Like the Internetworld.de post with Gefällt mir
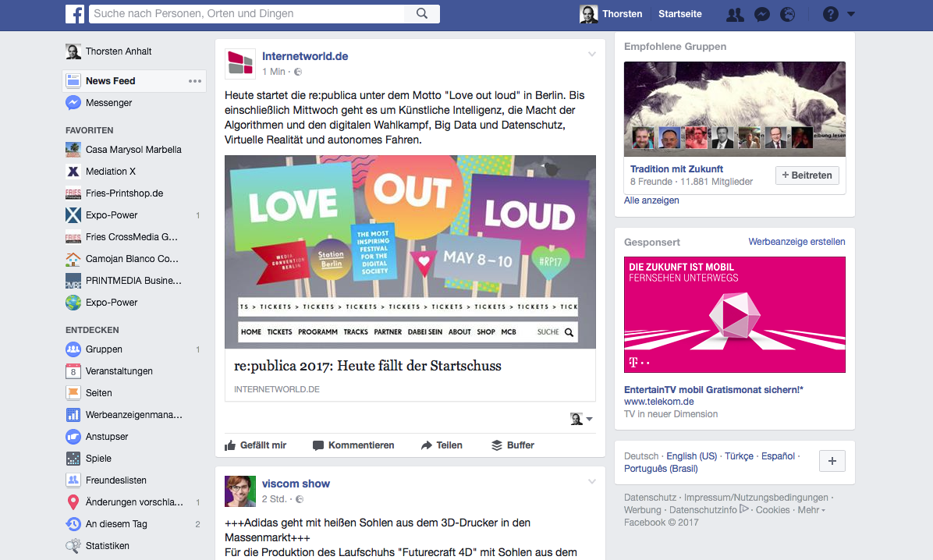Screen dimensions: 933x560 pos(256,445)
